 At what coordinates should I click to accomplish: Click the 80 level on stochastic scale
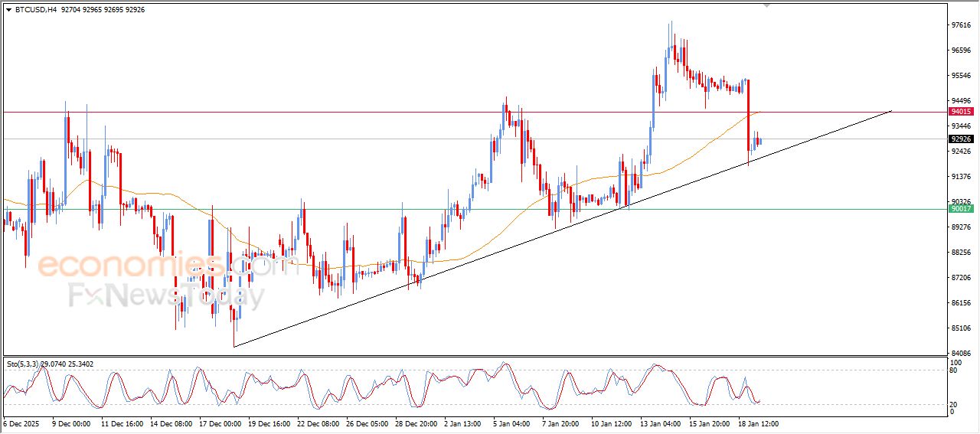tap(954, 370)
